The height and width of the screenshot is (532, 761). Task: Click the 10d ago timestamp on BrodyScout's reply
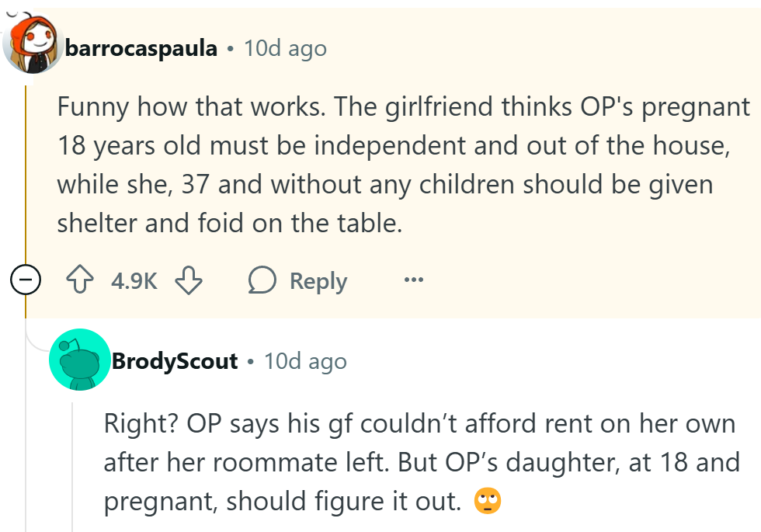click(304, 360)
